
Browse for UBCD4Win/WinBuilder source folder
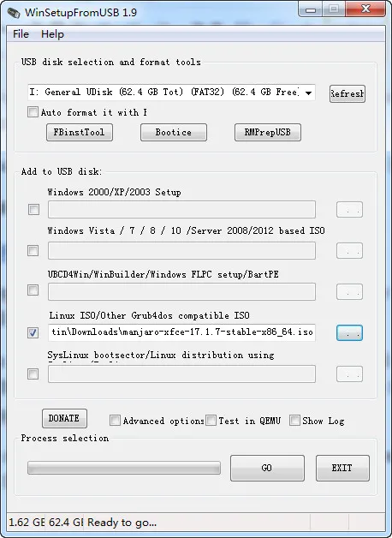click(x=349, y=291)
